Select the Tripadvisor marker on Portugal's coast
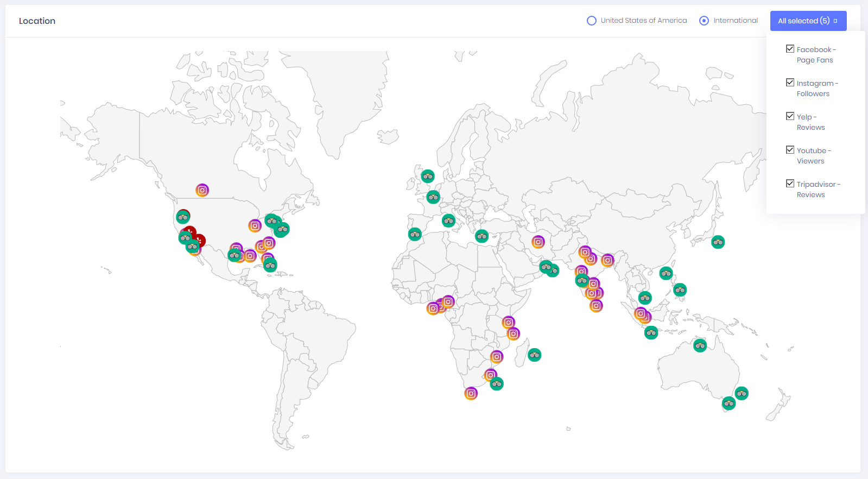This screenshot has height=479, width=868. click(x=415, y=234)
